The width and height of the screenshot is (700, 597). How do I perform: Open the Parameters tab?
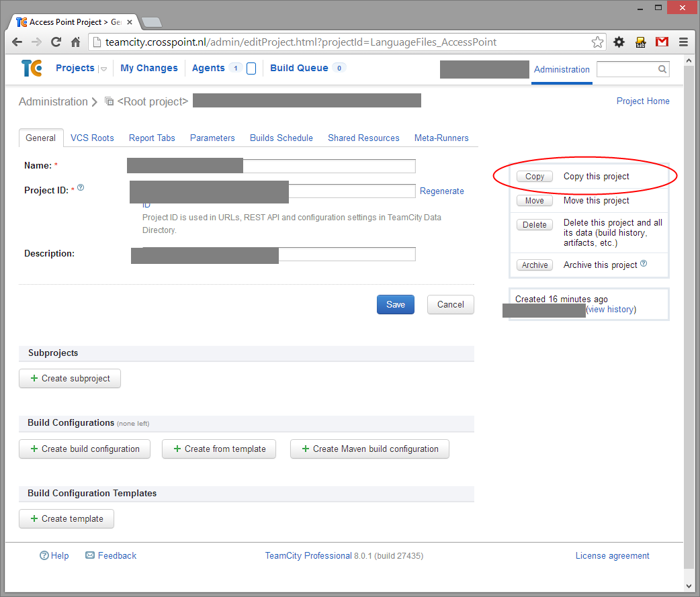click(212, 138)
